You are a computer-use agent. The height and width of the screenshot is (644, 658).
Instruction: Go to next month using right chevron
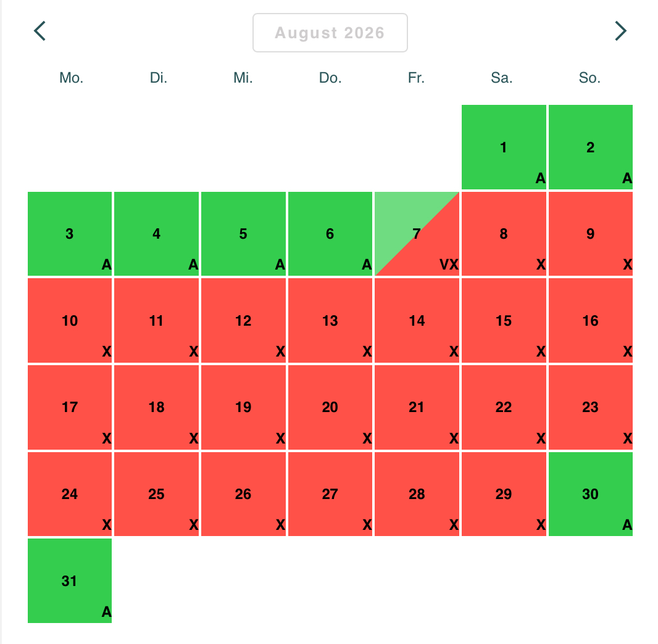click(620, 31)
